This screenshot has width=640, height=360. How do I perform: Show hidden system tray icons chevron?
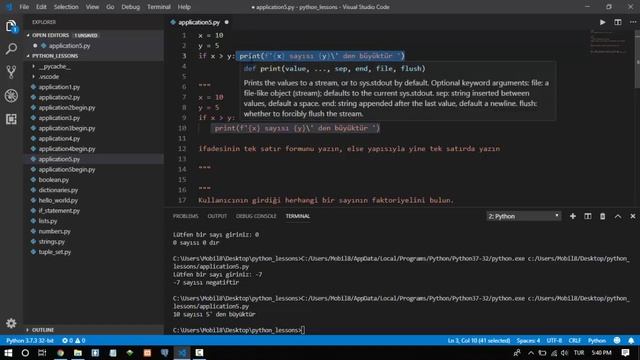click(531, 353)
